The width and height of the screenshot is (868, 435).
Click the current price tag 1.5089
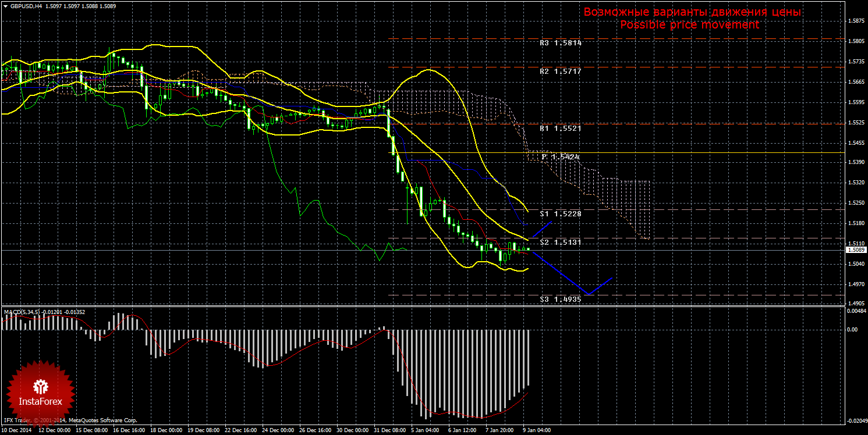pos(855,250)
